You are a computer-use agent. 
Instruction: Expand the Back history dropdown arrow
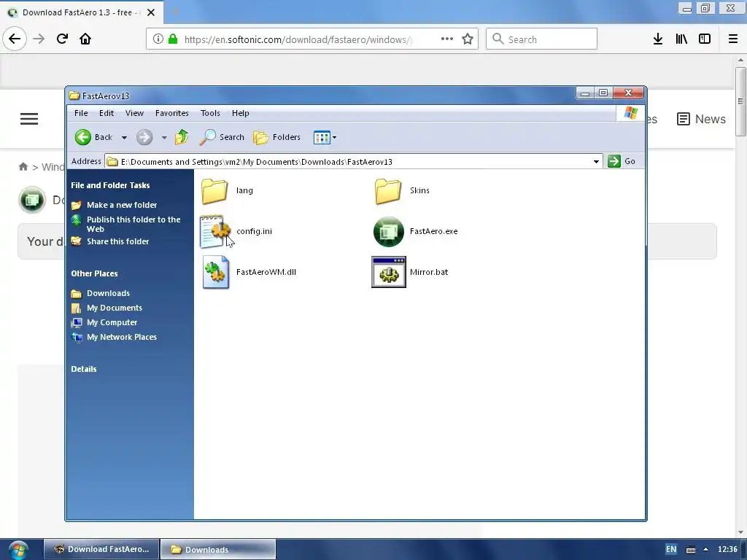pyautogui.click(x=124, y=138)
